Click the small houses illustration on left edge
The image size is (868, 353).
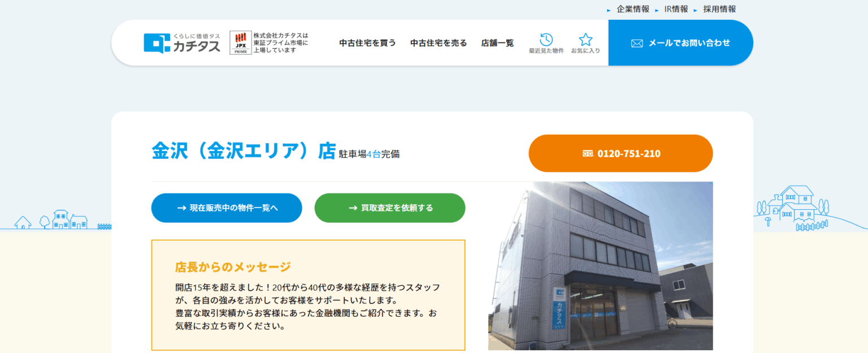[62, 219]
